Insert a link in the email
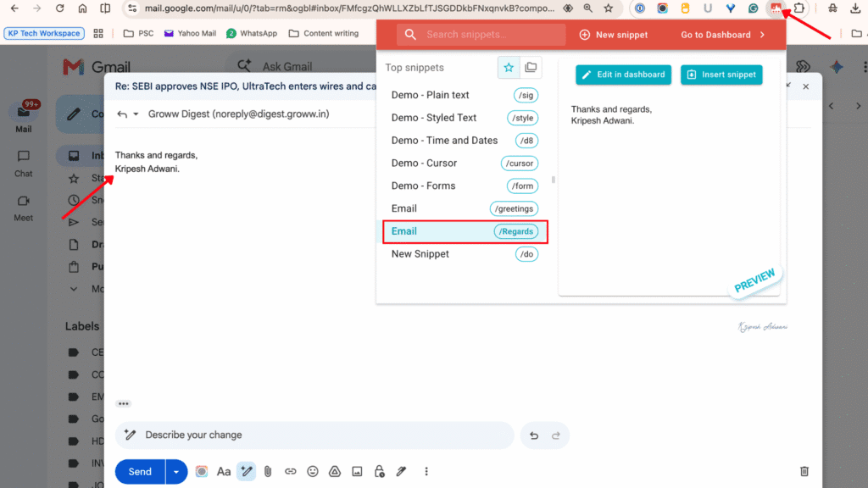Image resolution: width=868 pixels, height=488 pixels. pyautogui.click(x=290, y=471)
